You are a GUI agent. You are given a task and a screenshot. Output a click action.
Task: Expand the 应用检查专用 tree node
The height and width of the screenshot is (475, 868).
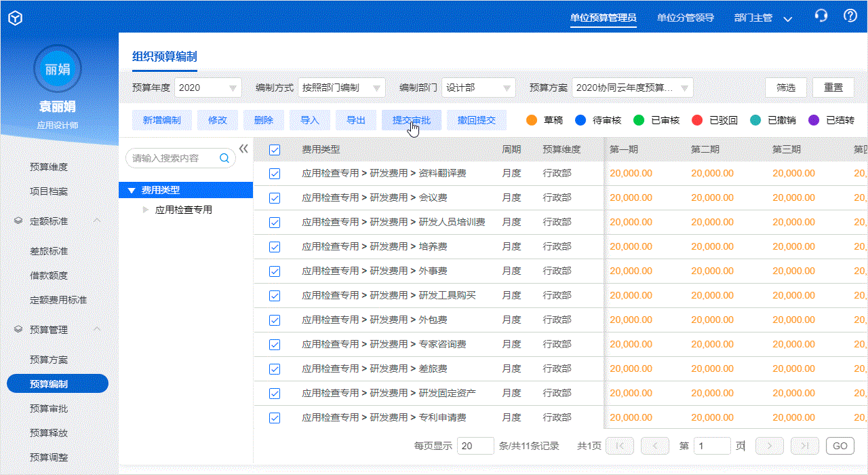pos(145,210)
